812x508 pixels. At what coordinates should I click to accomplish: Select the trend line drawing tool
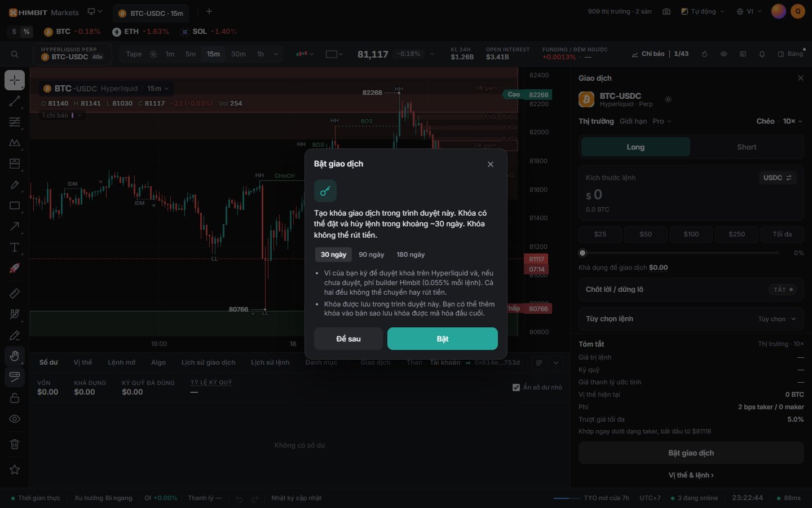[x=15, y=102]
